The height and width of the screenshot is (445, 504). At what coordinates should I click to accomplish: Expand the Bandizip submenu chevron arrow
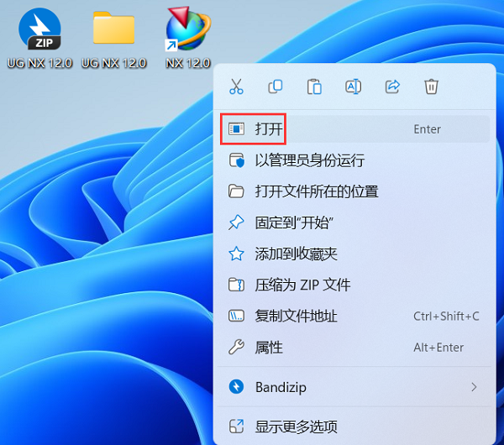pos(474,387)
